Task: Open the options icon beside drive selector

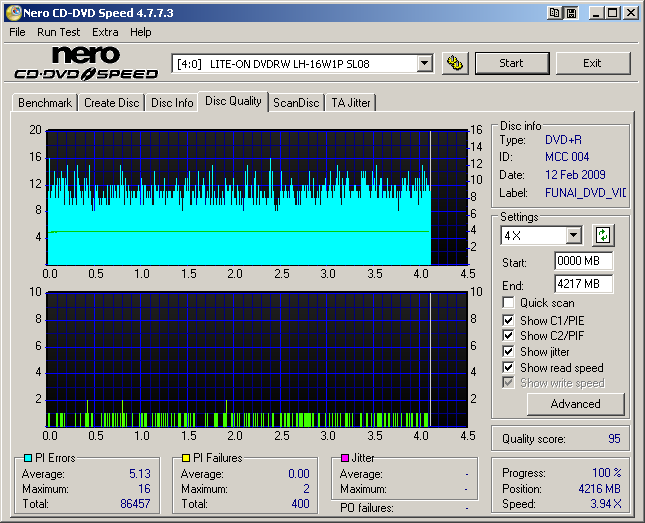Action: (455, 63)
